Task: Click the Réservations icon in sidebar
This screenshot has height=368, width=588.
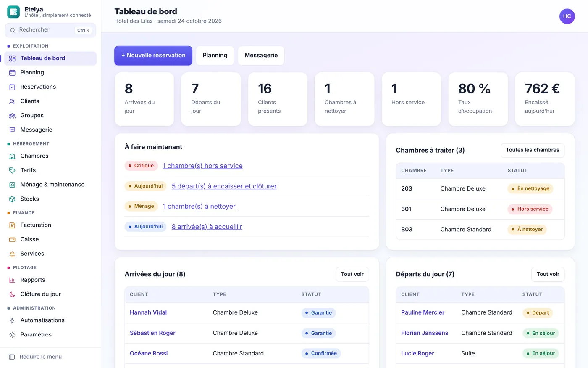Action: coord(12,87)
